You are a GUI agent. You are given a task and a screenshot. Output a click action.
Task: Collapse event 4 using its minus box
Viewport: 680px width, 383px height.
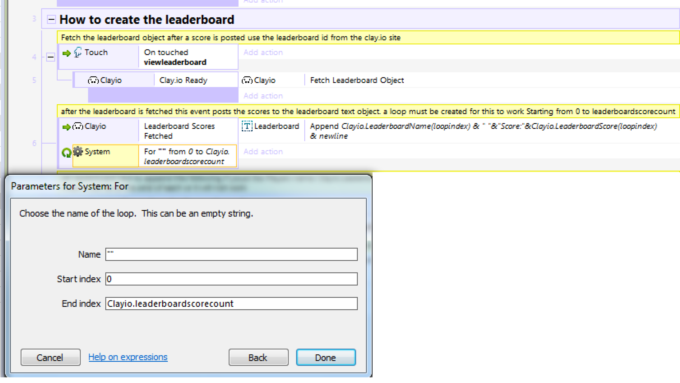50,57
